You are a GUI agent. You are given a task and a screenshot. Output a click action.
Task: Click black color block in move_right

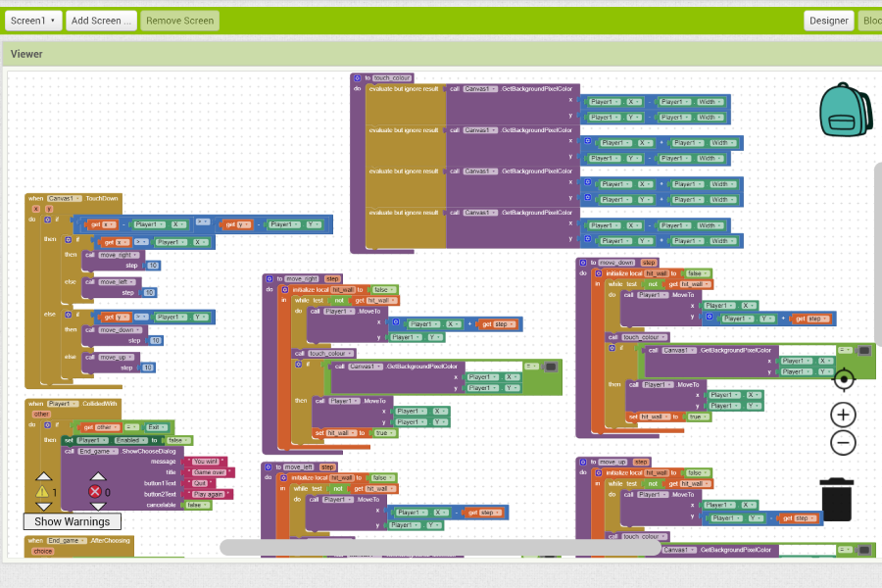(x=551, y=367)
